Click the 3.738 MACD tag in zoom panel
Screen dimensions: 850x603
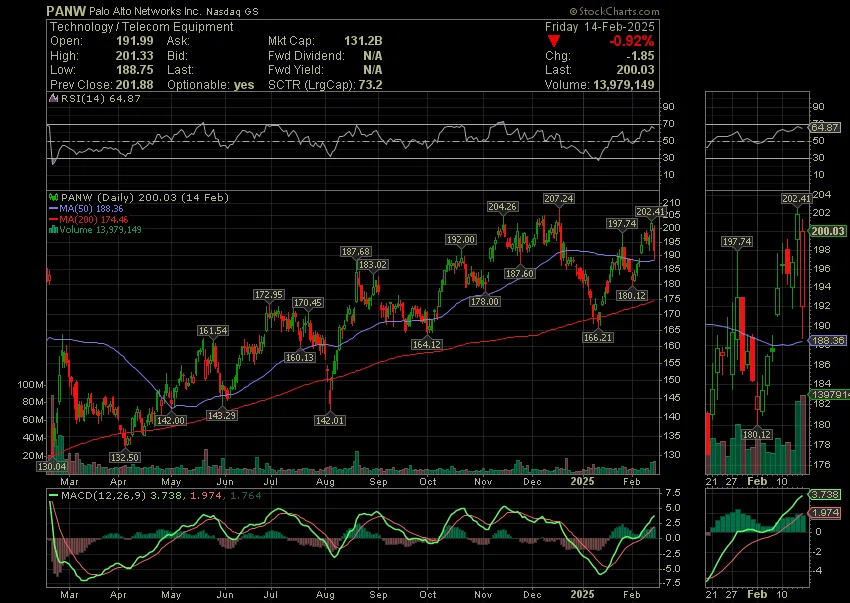tap(825, 495)
